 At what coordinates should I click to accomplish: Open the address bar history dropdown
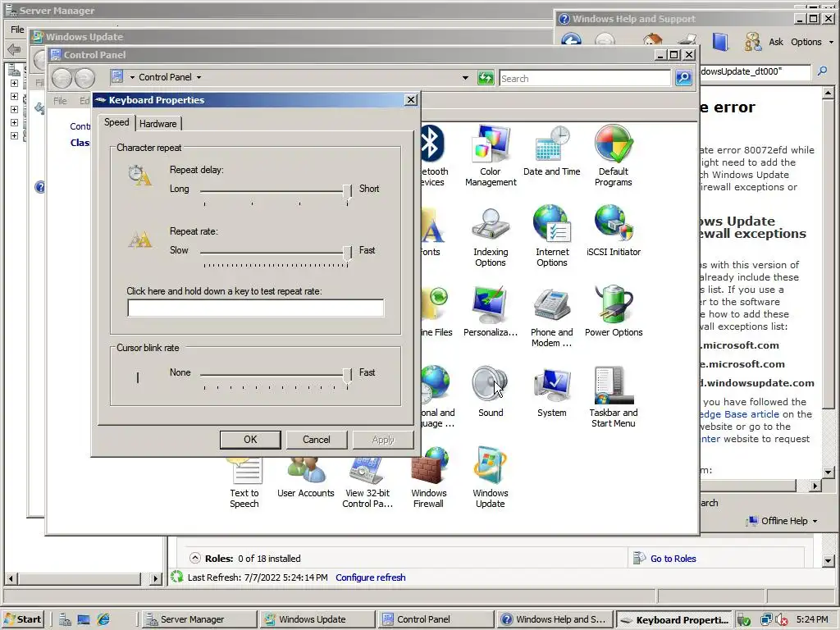465,78
